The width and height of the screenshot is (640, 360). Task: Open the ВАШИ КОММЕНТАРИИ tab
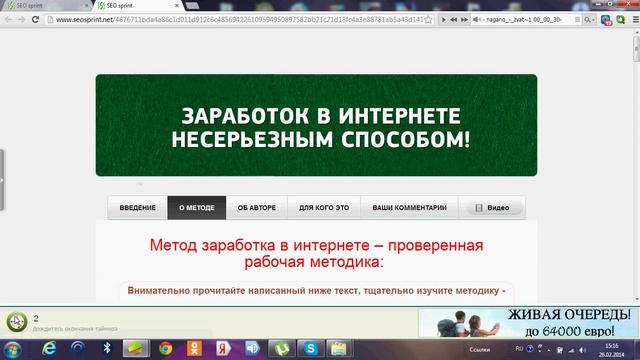tap(409, 208)
